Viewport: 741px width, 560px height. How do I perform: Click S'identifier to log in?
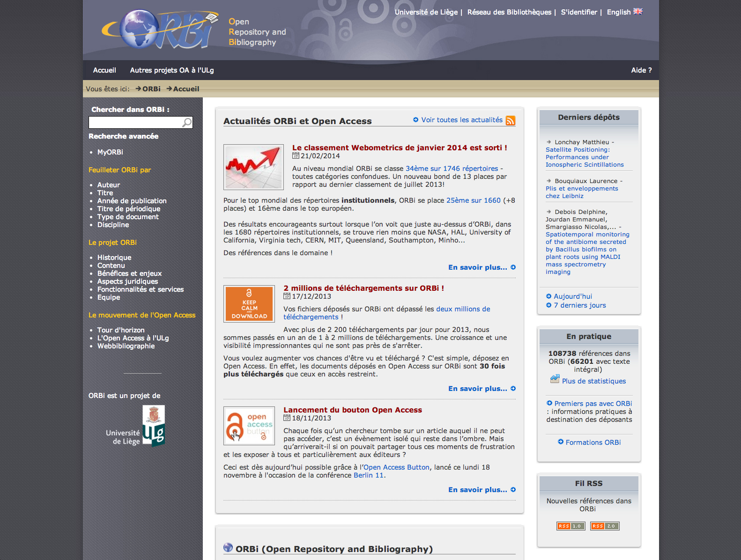click(579, 12)
